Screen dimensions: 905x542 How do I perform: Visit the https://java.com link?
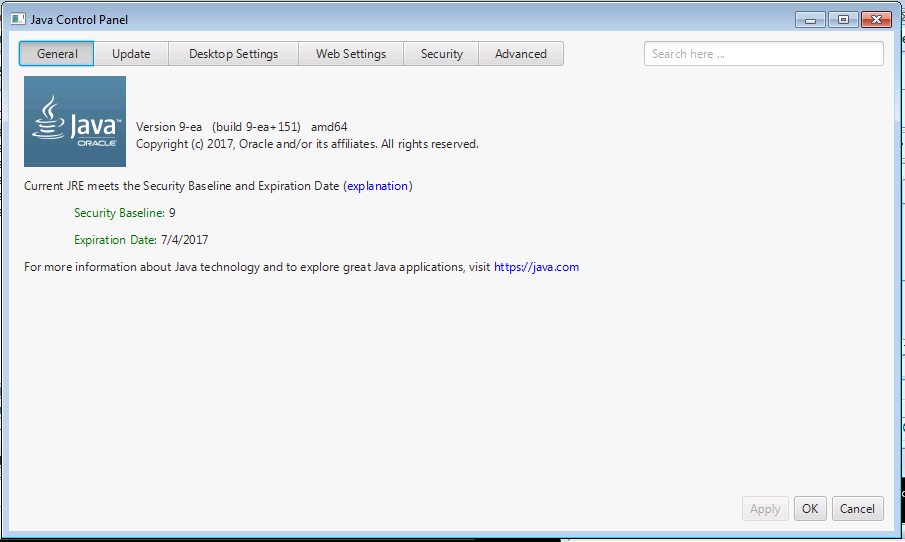536,267
